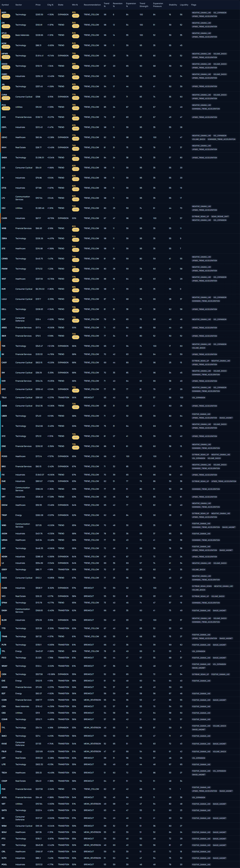Click the VOLUME_SHOCK flag in MPWR row
The width and height of the screenshot is (240, 868).
click(220, 54)
